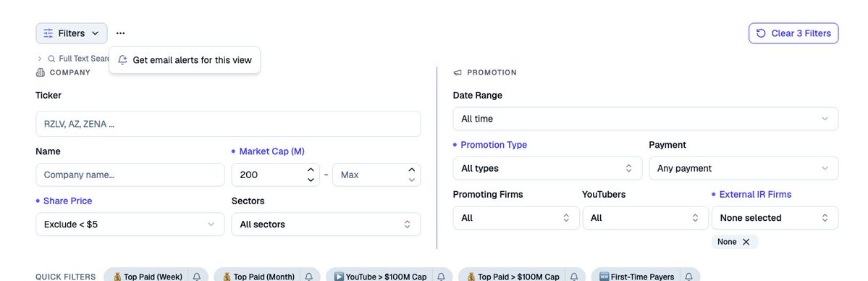Decrease the Market Cap minimum with down arrow

pyautogui.click(x=311, y=180)
